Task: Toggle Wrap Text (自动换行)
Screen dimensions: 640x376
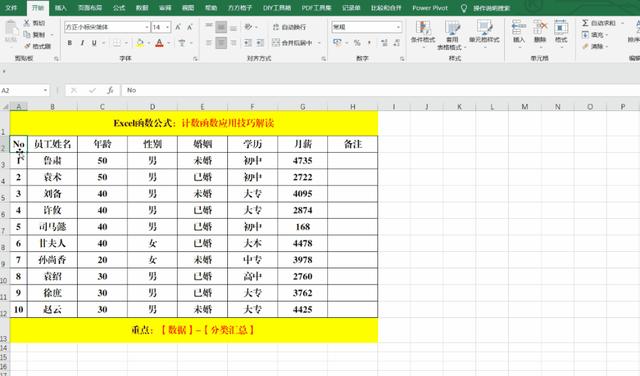Action: point(289,27)
